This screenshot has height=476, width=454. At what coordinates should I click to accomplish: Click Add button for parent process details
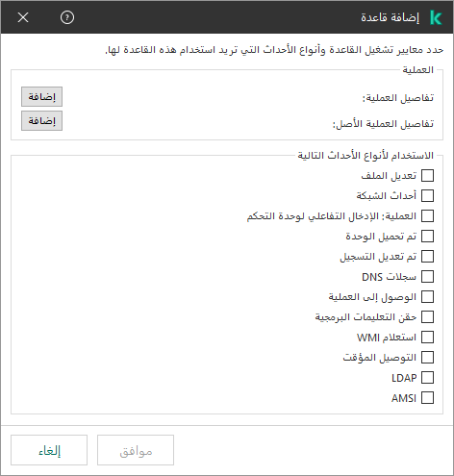(x=41, y=120)
